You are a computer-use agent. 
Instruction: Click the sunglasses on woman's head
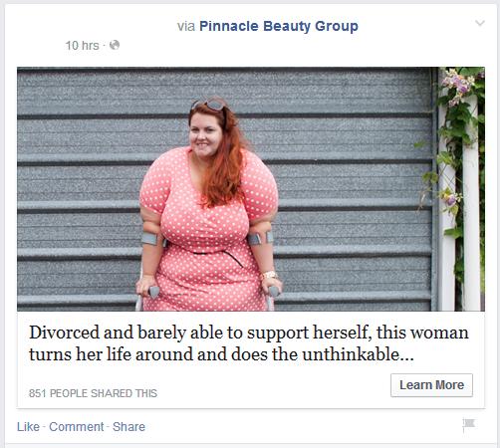[x=210, y=104]
